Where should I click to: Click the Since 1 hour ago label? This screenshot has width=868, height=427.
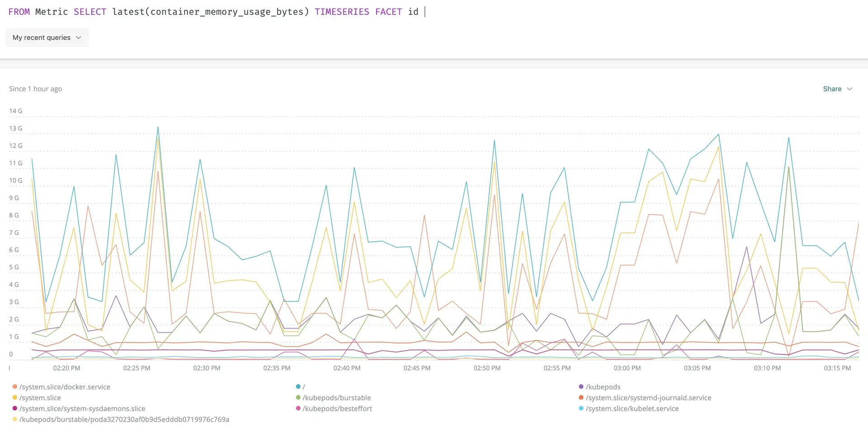[x=35, y=89]
